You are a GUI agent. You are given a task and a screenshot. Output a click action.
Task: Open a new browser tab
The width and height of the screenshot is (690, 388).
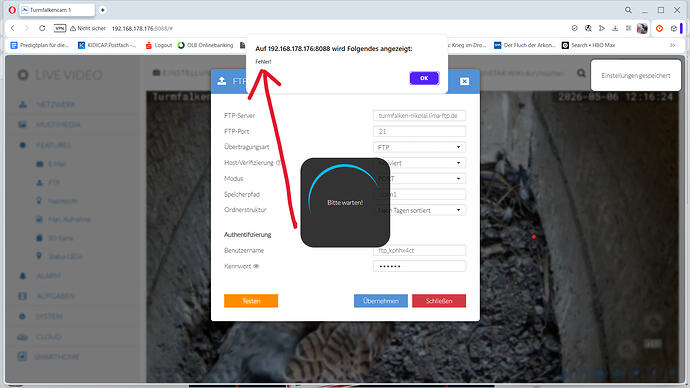click(103, 10)
